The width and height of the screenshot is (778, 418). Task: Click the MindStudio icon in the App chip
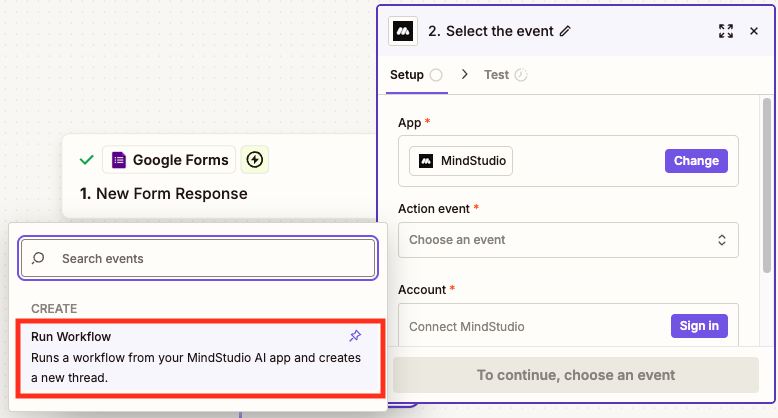coord(426,161)
